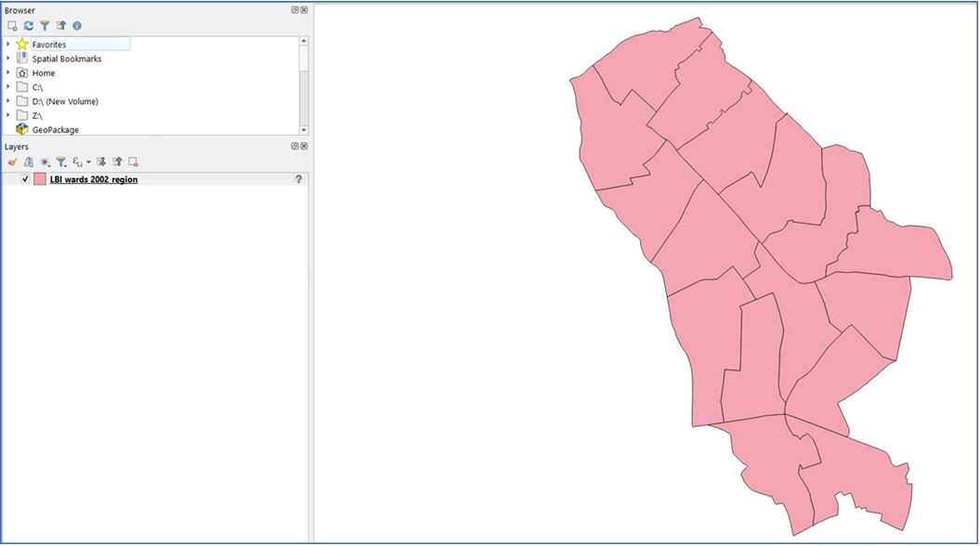Open expression filter dropdown arrow

pos(88,162)
